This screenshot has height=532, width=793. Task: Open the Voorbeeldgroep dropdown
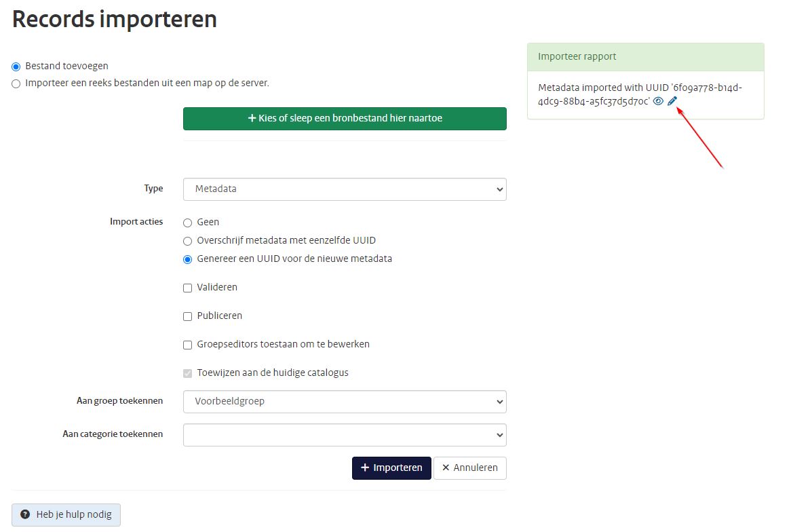[x=345, y=401]
